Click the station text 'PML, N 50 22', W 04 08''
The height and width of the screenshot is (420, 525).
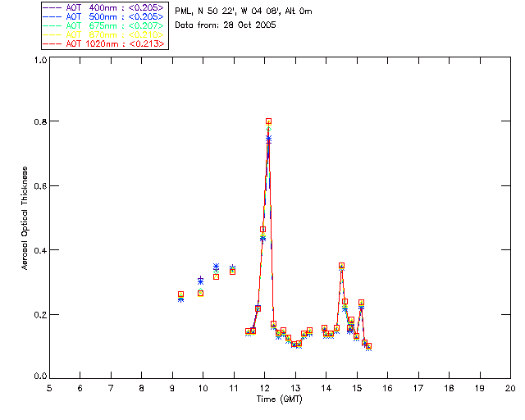coord(228,11)
